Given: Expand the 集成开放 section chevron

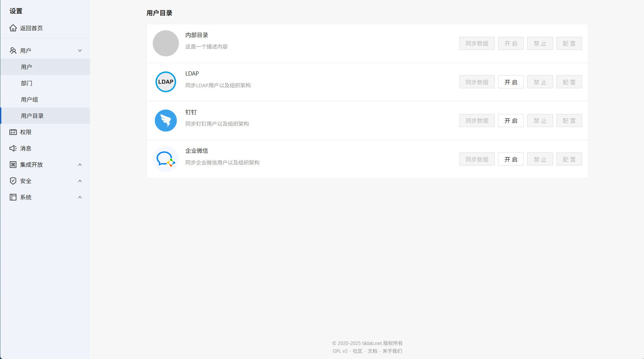Looking at the screenshot, I should (80, 165).
